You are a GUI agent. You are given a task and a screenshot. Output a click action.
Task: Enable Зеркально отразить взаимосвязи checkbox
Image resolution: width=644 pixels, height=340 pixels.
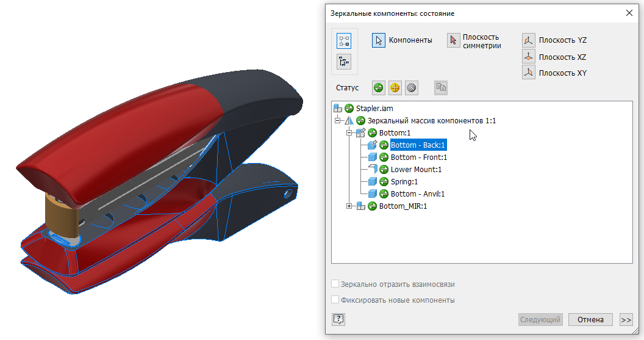tap(335, 284)
